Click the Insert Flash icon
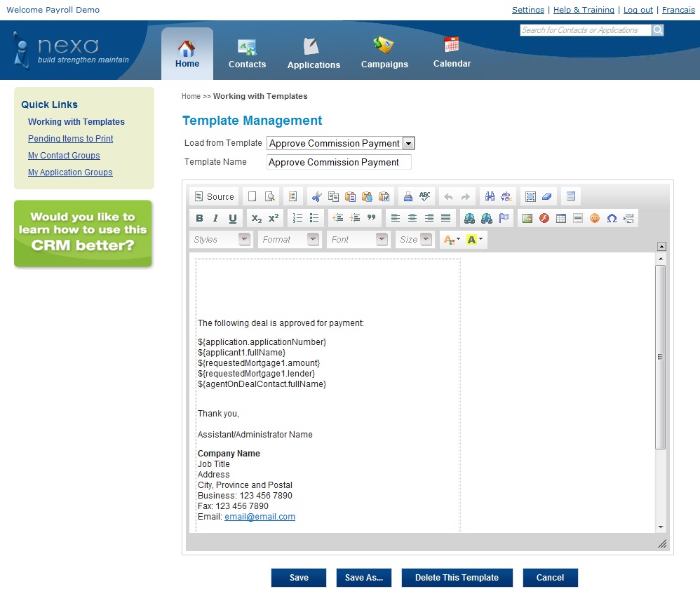 [544, 218]
